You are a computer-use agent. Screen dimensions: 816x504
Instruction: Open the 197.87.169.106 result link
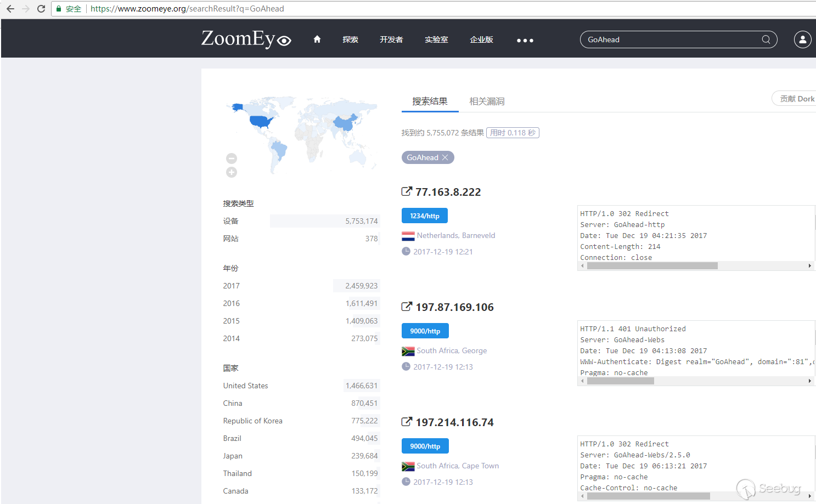pyautogui.click(x=455, y=307)
